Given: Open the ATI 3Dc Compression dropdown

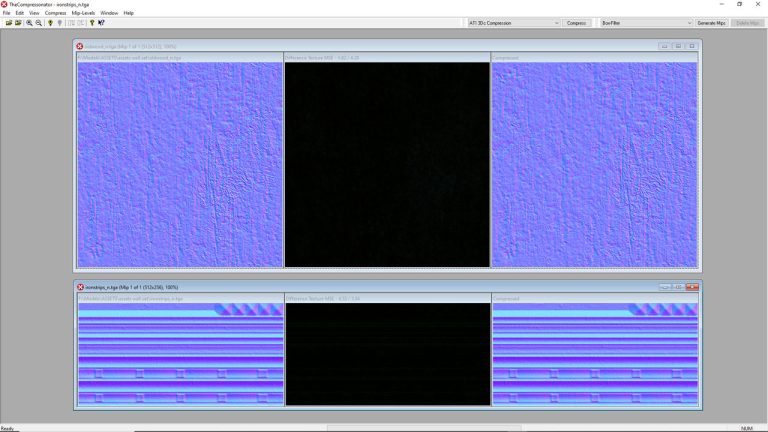Looking at the screenshot, I should 514,22.
